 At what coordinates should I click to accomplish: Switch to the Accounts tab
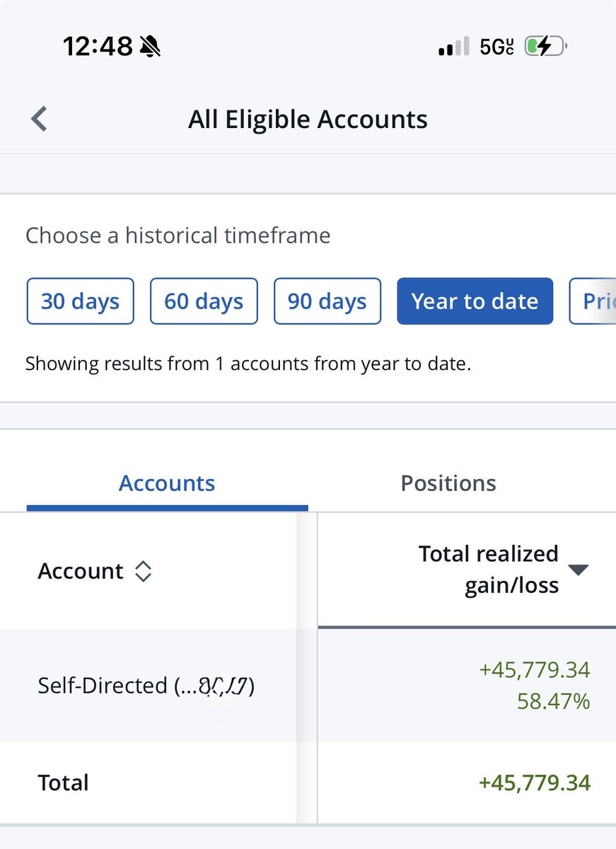click(167, 483)
